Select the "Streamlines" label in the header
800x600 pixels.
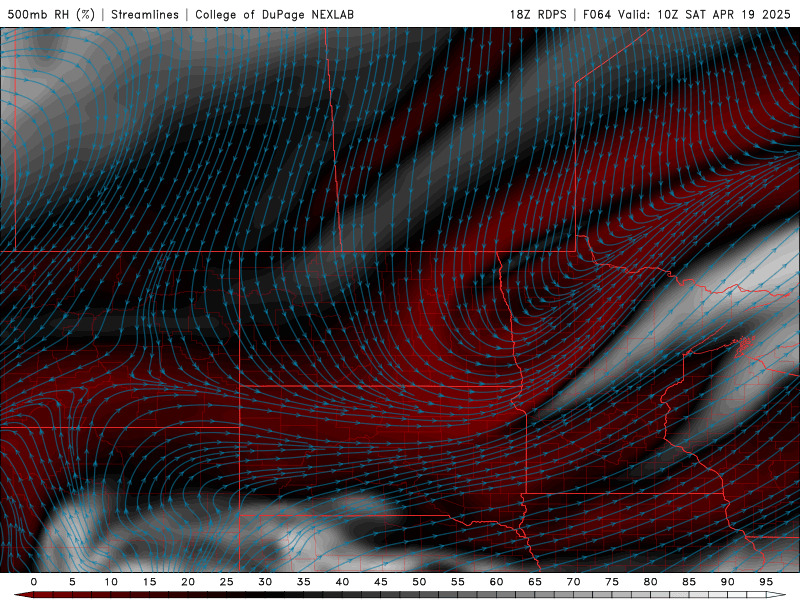click(145, 15)
